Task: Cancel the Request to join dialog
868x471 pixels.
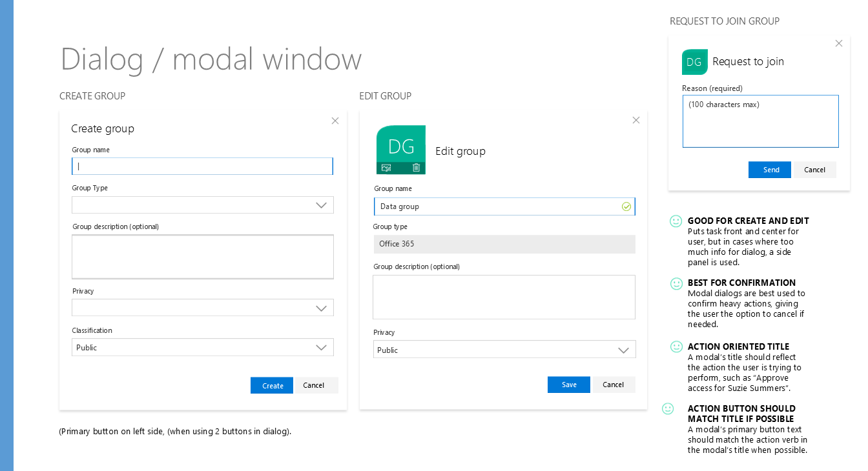Action: click(814, 170)
